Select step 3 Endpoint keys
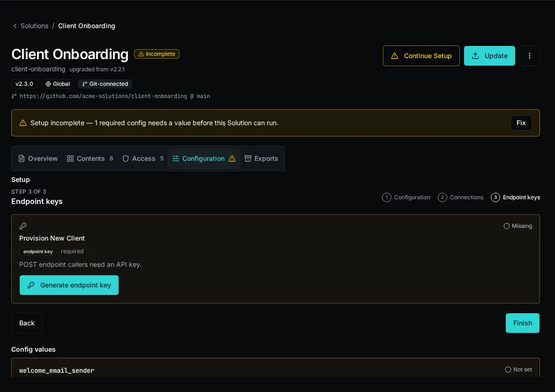This screenshot has width=555, height=392. tap(515, 197)
